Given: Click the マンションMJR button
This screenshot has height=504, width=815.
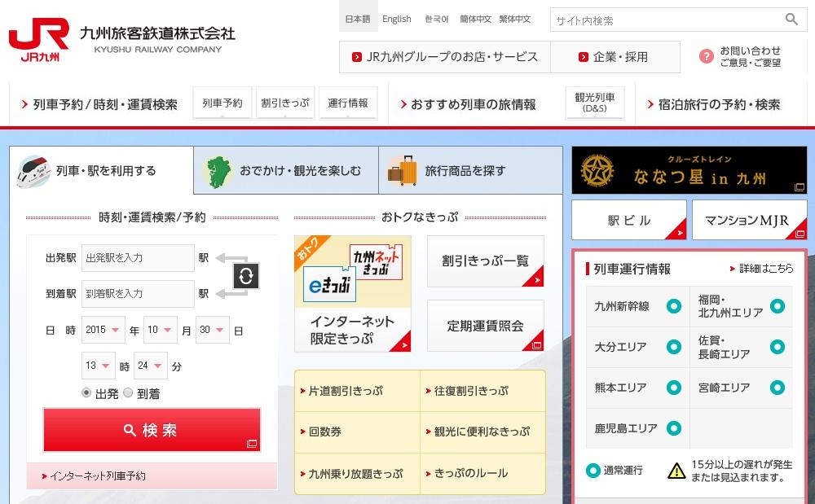Looking at the screenshot, I should point(750,220).
